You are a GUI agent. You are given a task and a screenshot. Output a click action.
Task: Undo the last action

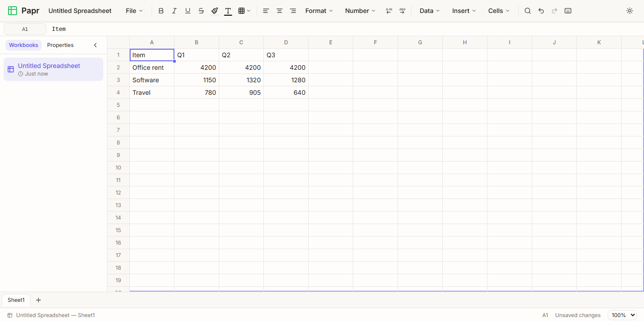pyautogui.click(x=541, y=11)
